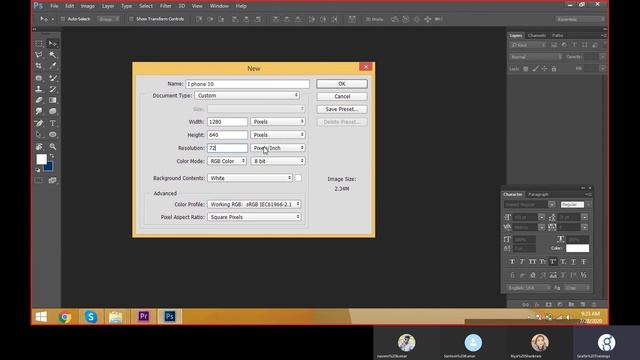Select the Path Selection tool
Viewport: 640px width, 360px height.
[x=39, y=134]
